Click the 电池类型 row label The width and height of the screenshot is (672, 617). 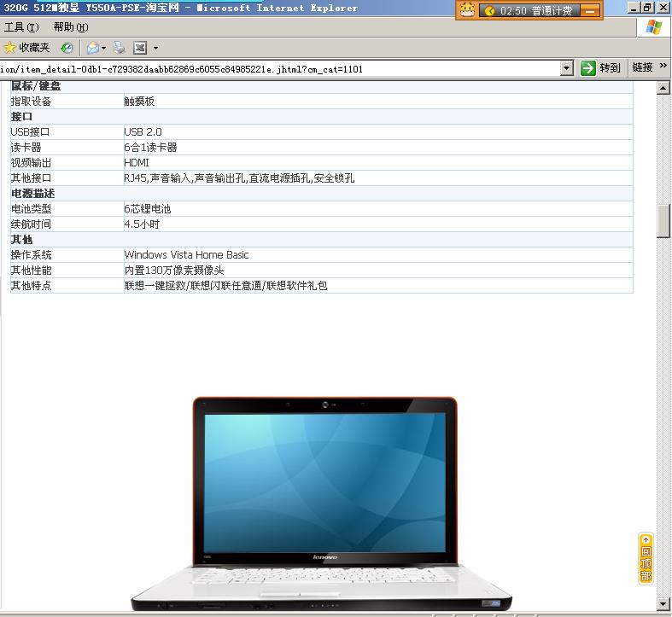tap(31, 209)
